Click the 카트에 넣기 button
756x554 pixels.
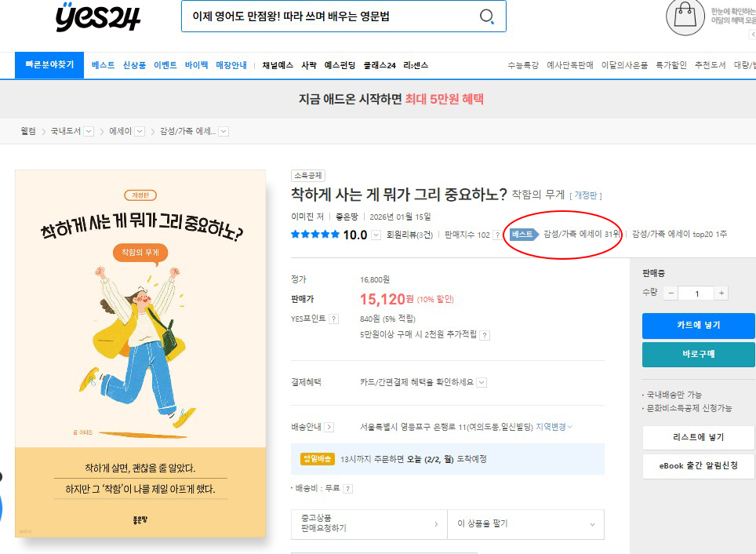tap(698, 325)
